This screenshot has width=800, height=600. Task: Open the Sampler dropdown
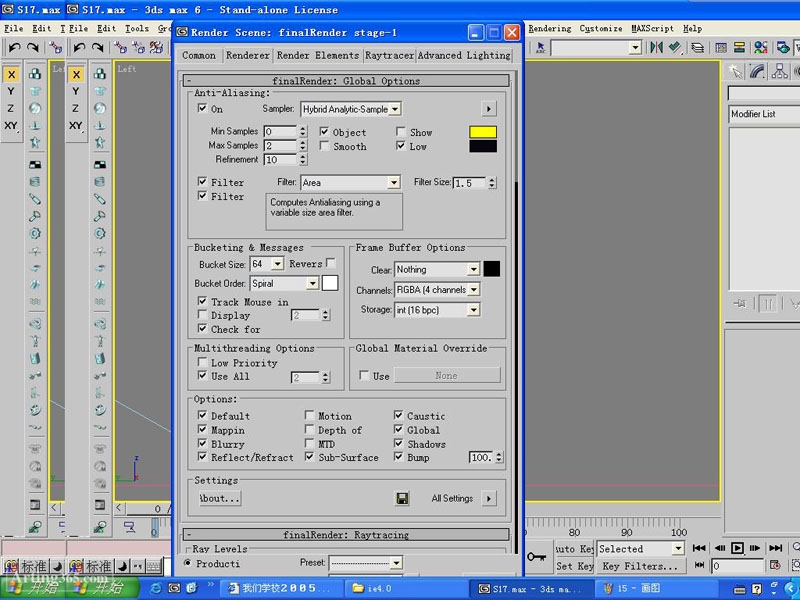pos(351,109)
